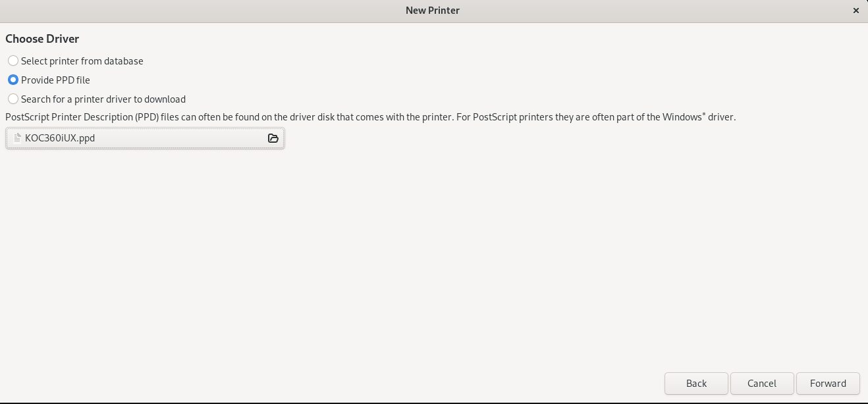Go Forward to the next step

click(x=828, y=384)
